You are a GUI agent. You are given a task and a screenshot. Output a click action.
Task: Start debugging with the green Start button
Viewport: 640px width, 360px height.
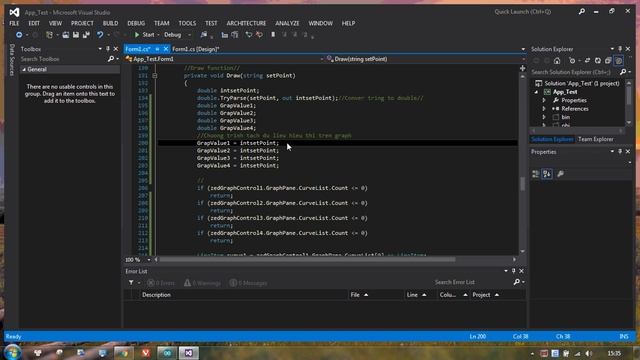tap(144, 35)
